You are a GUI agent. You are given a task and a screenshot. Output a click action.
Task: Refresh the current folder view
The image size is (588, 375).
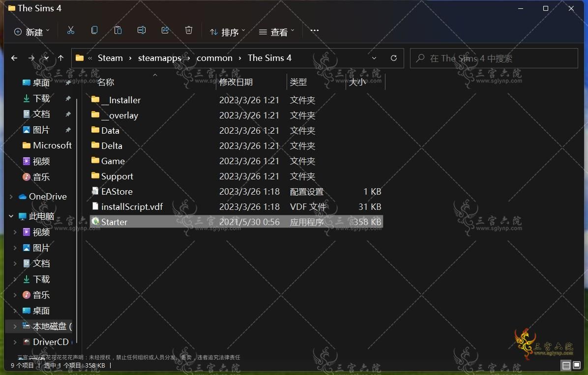click(x=394, y=58)
